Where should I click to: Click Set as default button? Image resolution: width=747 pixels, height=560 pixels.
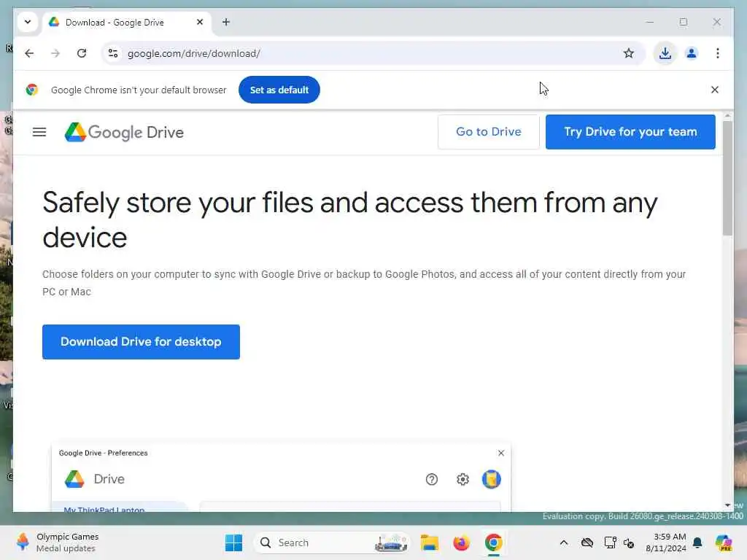click(x=279, y=90)
